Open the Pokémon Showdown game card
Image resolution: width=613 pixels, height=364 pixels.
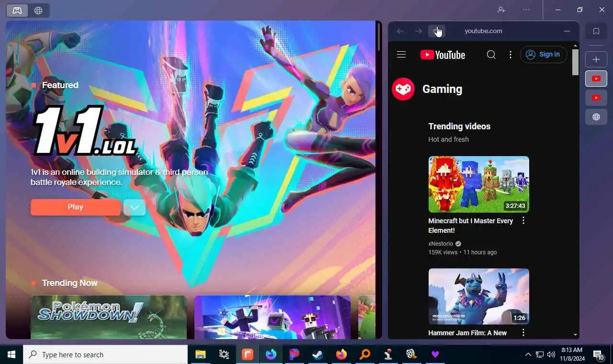109,317
